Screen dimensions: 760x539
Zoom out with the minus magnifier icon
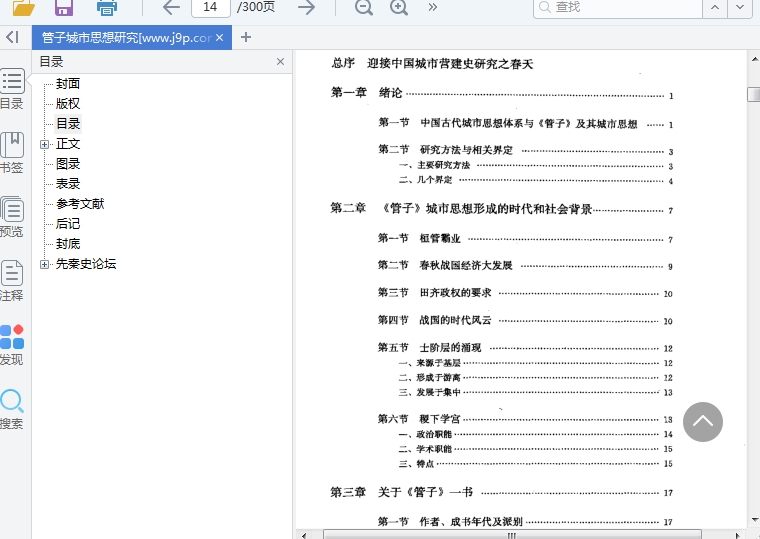[364, 7]
